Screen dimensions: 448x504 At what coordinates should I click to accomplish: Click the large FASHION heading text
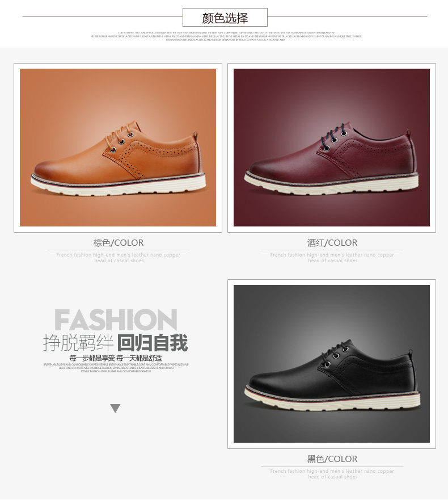point(116,320)
